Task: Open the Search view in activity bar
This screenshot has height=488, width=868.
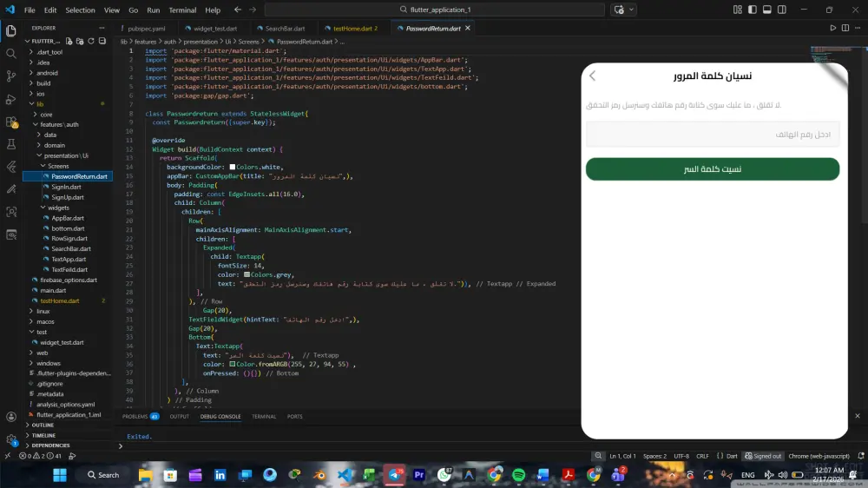Action: 11,54
